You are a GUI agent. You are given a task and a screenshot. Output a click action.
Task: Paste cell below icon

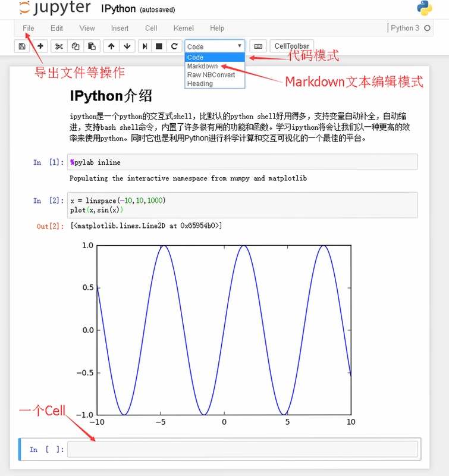92,46
